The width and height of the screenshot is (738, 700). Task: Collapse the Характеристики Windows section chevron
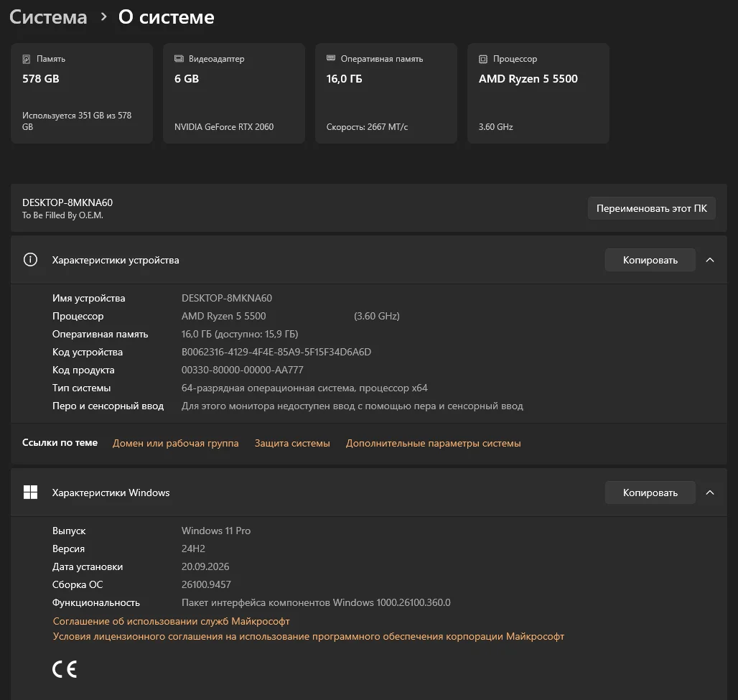point(710,493)
